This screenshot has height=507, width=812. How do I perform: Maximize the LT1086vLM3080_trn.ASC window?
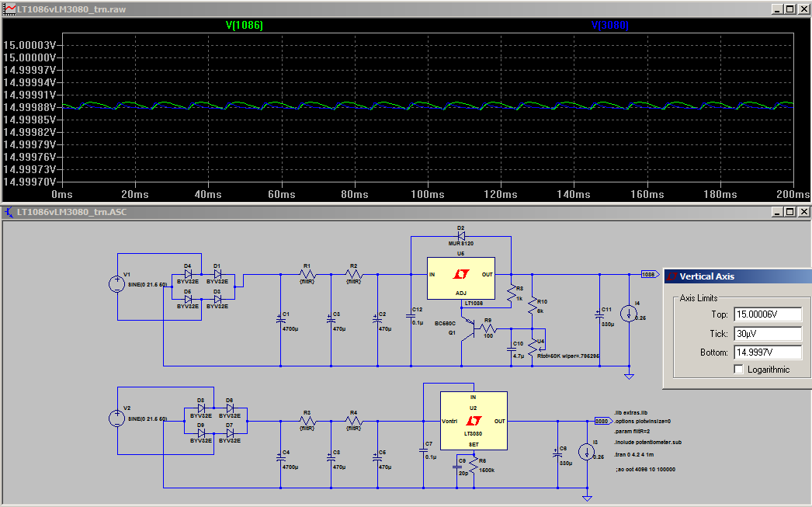coord(789,212)
